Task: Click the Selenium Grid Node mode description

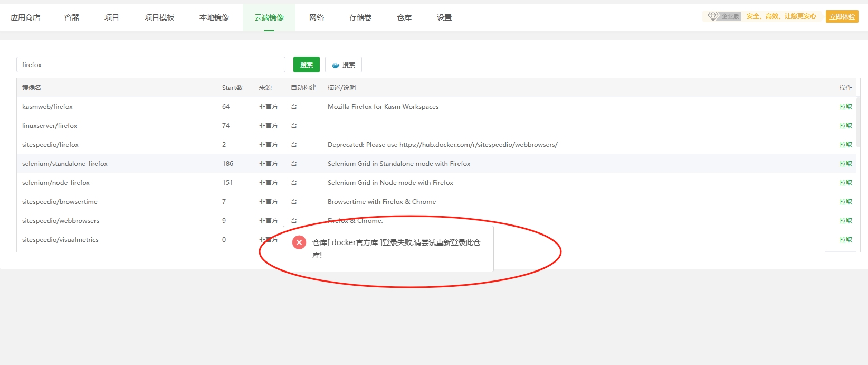Action: [390, 183]
